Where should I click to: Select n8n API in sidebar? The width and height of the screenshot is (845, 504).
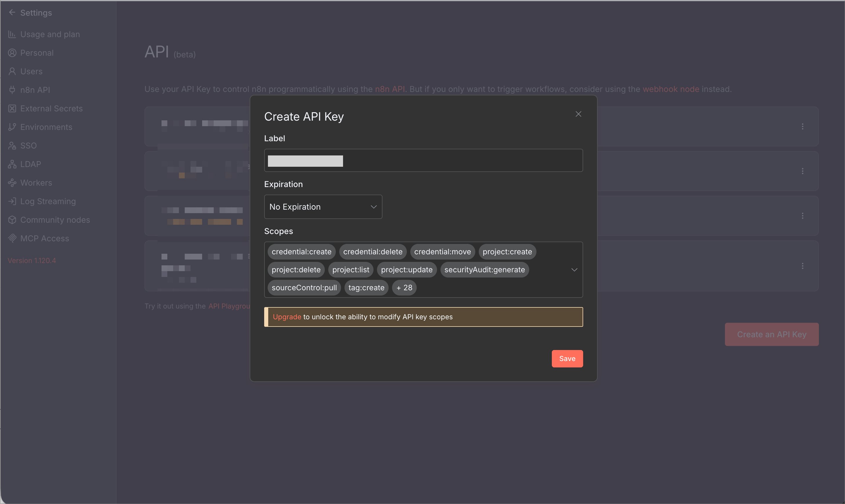35,90
